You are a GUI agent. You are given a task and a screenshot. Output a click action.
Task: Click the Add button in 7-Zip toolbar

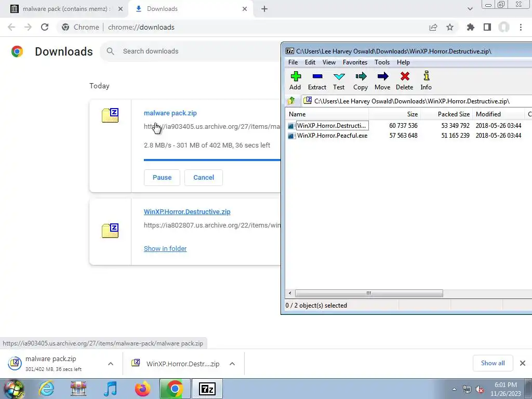[295, 81]
